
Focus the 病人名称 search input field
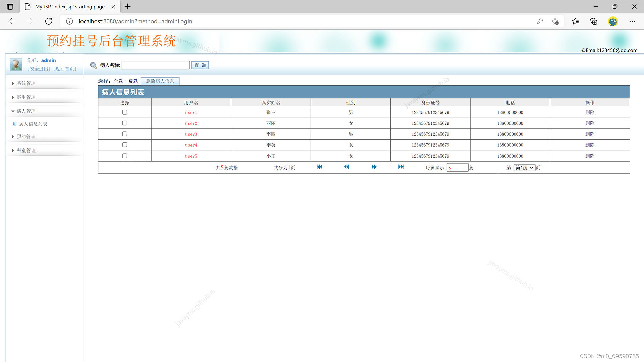pyautogui.click(x=156, y=65)
